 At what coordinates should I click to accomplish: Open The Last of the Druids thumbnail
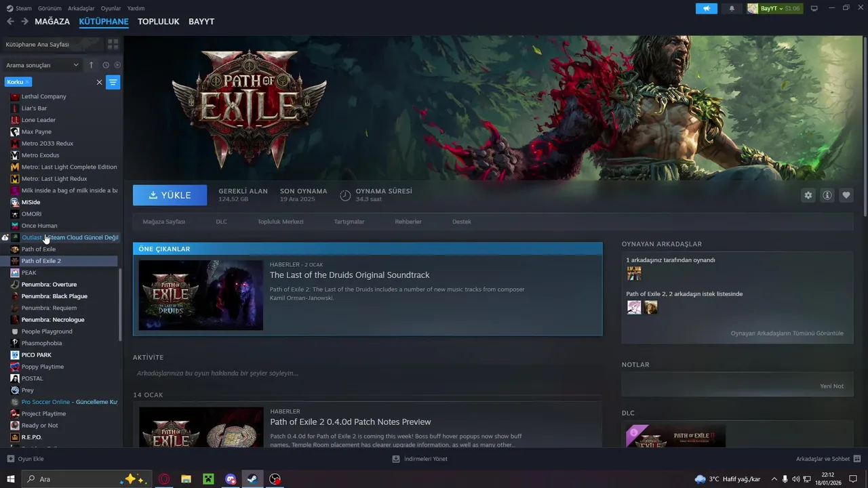[x=201, y=295]
